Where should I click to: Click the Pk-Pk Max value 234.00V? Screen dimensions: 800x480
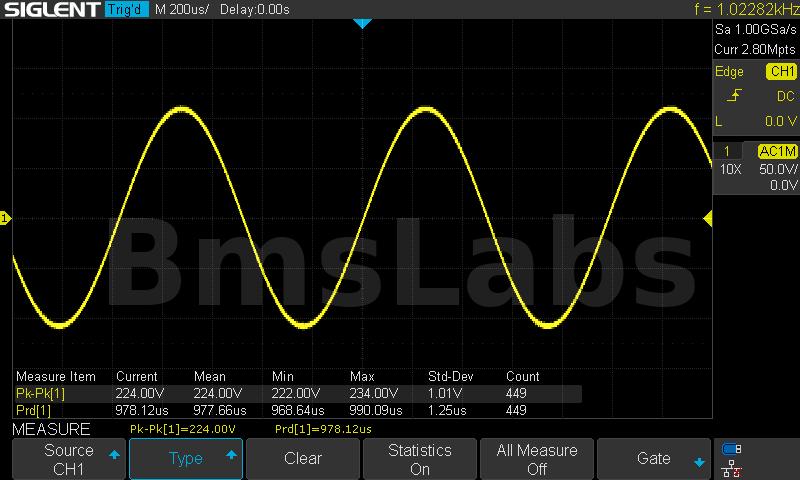pos(373,394)
